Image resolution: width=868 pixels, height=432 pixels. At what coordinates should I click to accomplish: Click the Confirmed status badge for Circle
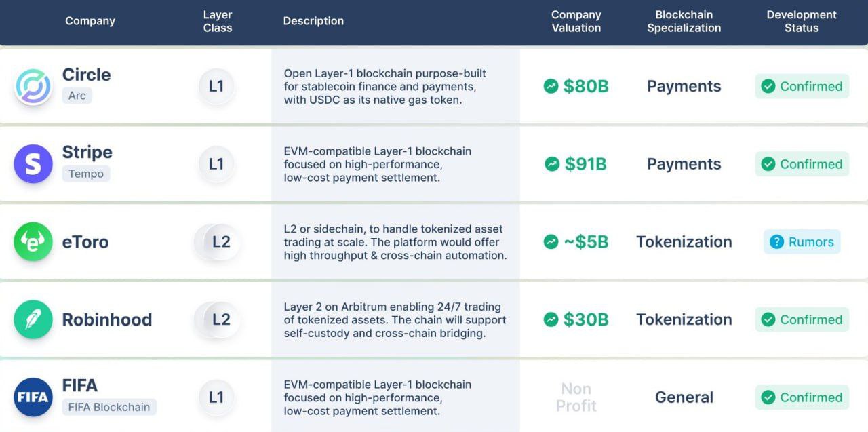pyautogui.click(x=802, y=87)
